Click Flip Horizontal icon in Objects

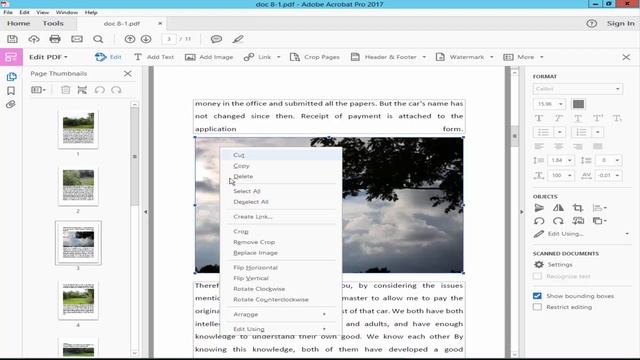point(558,208)
